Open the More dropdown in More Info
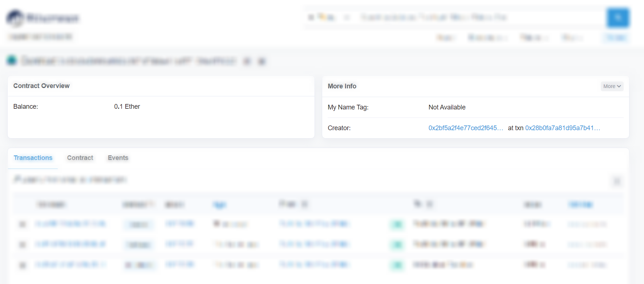644x284 pixels. pyautogui.click(x=612, y=86)
